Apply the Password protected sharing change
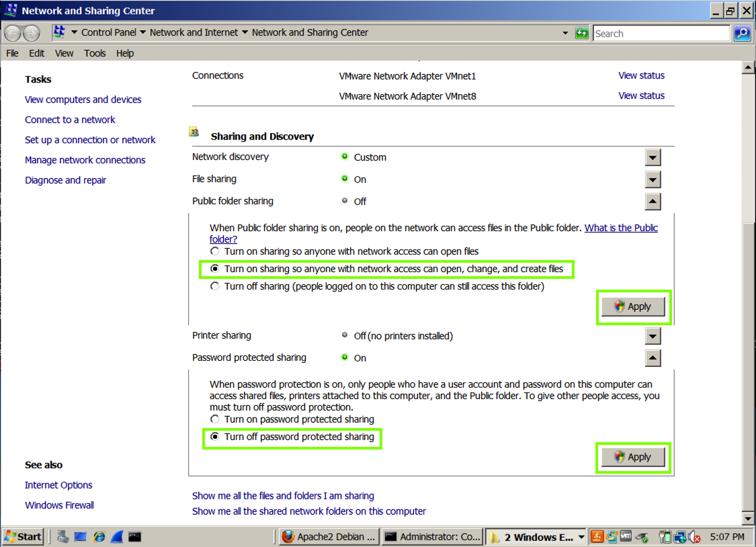This screenshot has height=547, width=756. (x=633, y=457)
